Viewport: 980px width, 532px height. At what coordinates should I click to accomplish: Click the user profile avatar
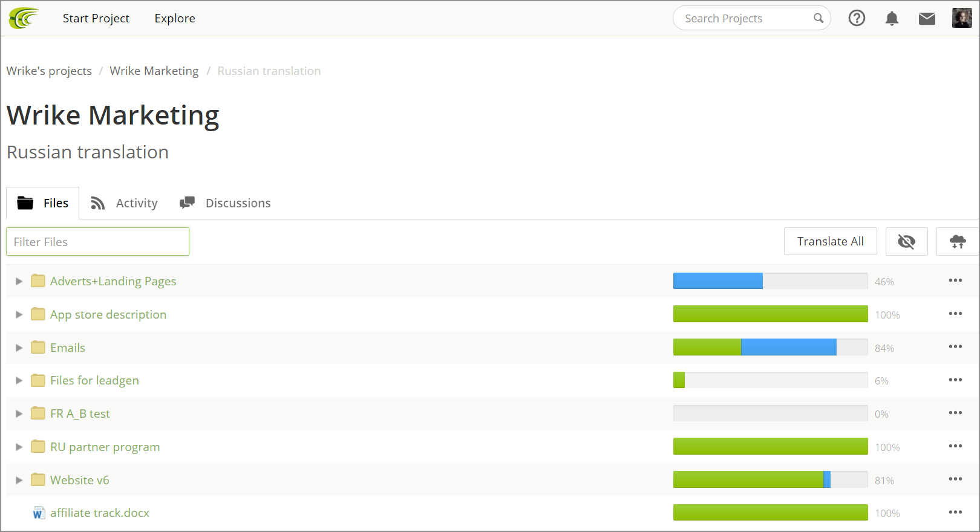click(962, 18)
